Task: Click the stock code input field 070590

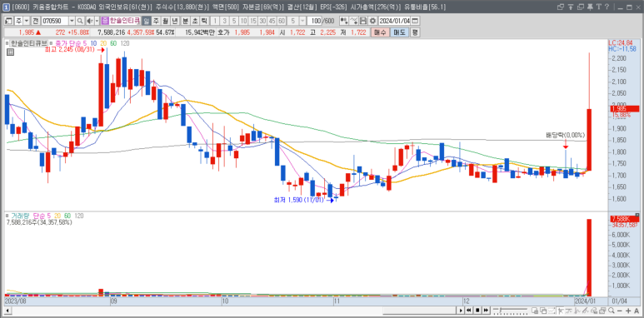Action: tap(55, 21)
